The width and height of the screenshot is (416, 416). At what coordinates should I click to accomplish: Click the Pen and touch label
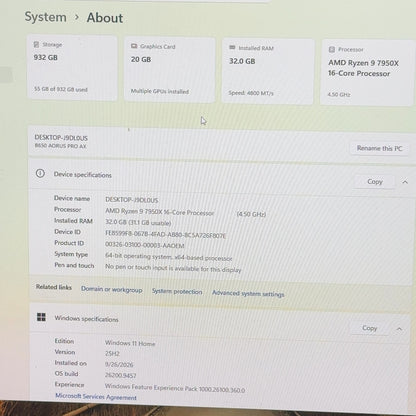point(74,265)
